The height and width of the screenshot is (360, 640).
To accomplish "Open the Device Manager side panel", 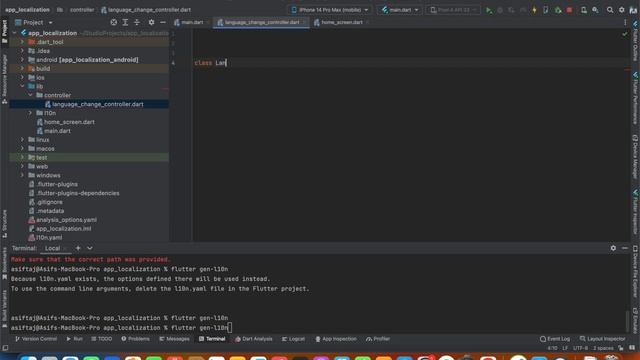I will pyautogui.click(x=636, y=157).
